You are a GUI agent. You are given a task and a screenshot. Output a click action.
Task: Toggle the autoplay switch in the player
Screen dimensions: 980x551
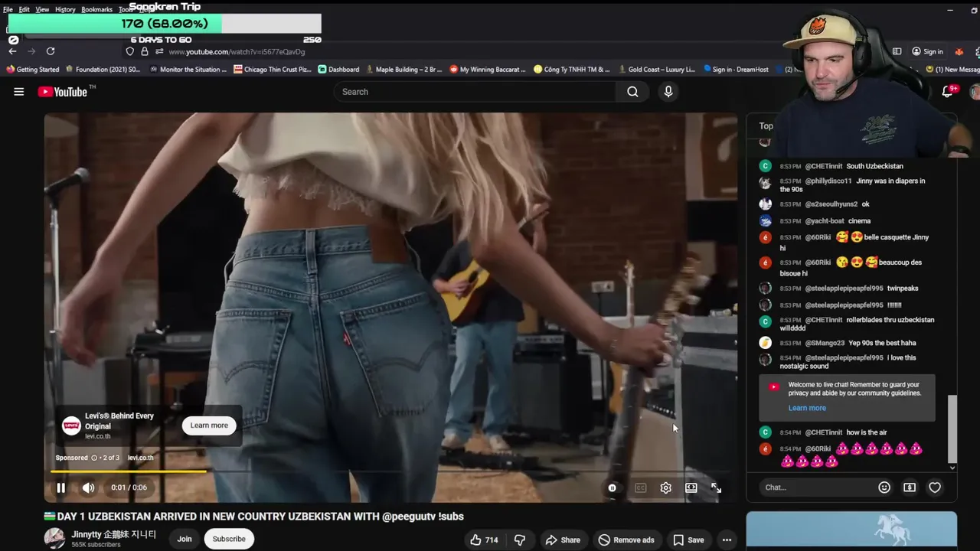612,487
